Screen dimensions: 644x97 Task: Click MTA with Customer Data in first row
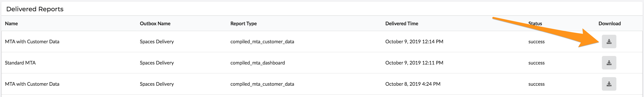click(32, 41)
